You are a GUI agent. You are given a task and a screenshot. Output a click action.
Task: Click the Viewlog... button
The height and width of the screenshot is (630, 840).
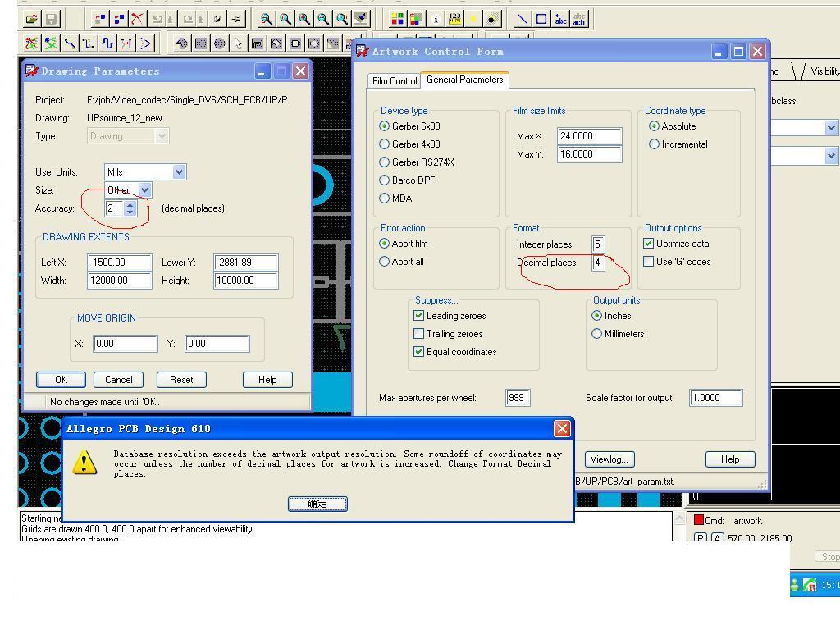click(609, 459)
